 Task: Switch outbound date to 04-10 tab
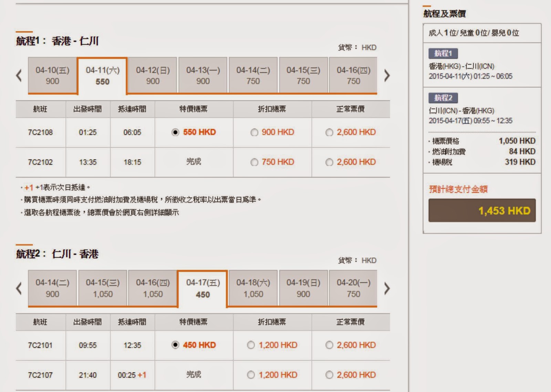point(52,75)
